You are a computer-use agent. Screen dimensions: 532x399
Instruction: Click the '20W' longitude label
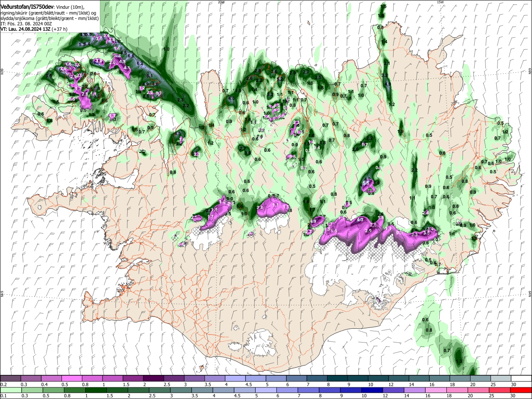221,2
